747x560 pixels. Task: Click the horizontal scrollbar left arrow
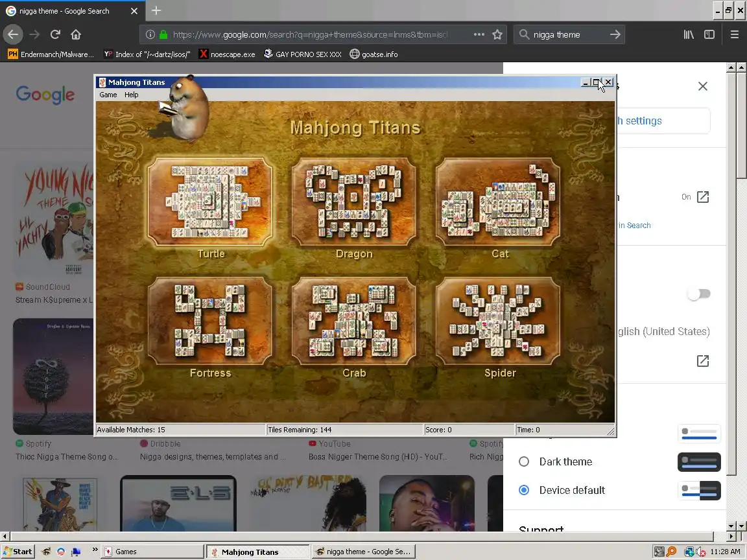[5, 536]
